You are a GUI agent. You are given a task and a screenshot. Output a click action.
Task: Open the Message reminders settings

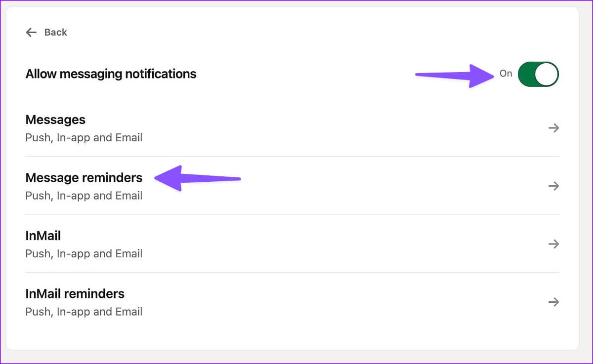pyautogui.click(x=84, y=178)
